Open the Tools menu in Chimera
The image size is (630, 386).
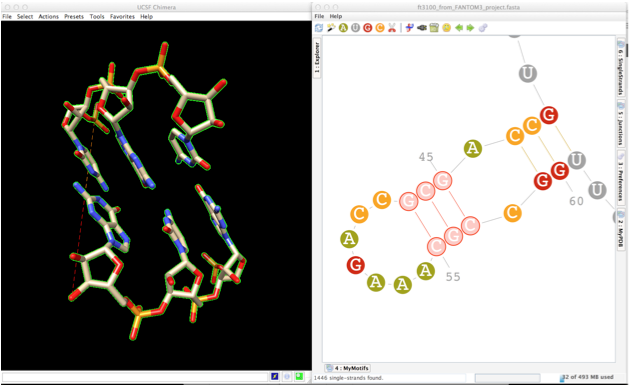coord(97,16)
